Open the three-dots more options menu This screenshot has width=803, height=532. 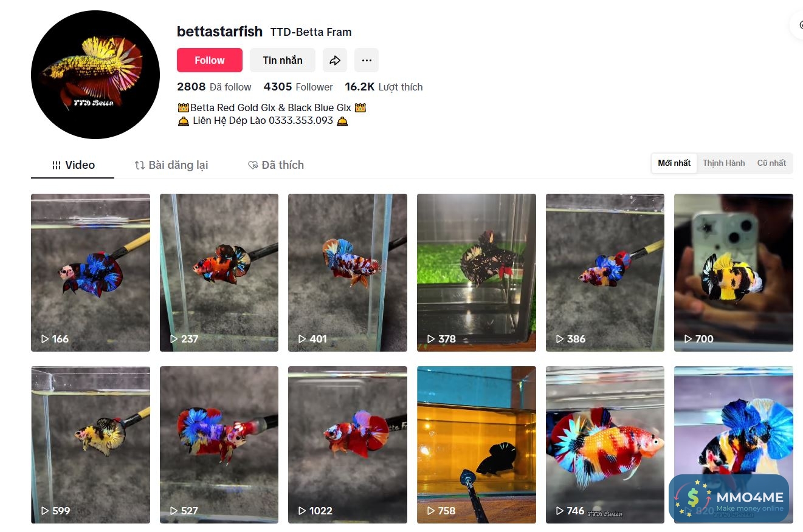[367, 60]
